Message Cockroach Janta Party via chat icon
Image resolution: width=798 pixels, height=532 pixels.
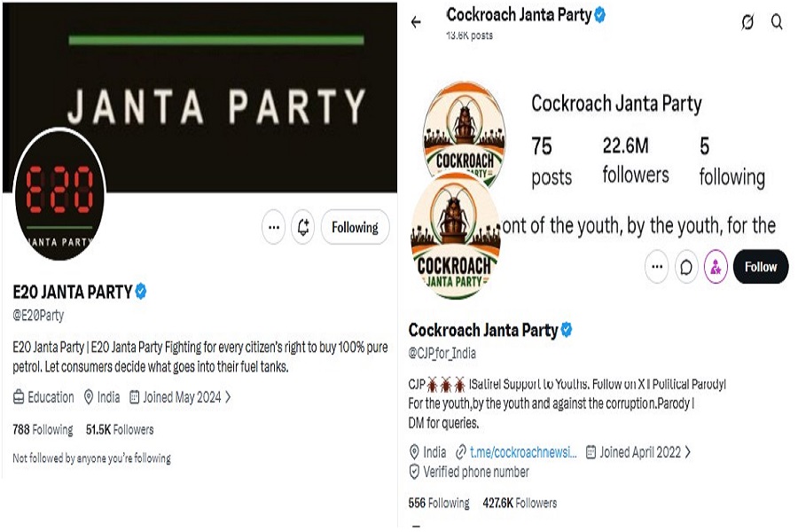pos(686,266)
